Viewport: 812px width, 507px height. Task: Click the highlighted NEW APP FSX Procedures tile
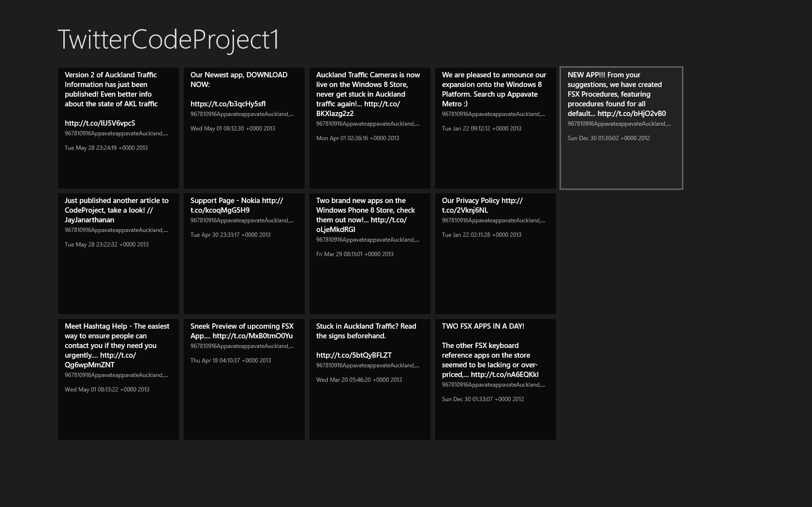[x=621, y=128]
